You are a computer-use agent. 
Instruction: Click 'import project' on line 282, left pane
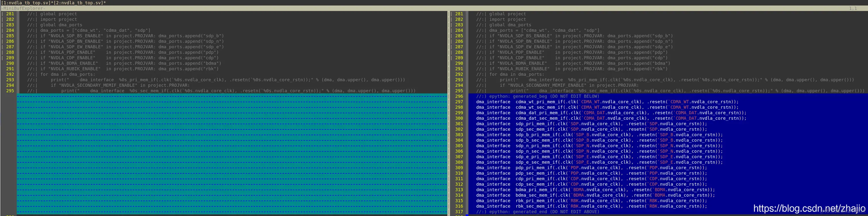[59, 19]
